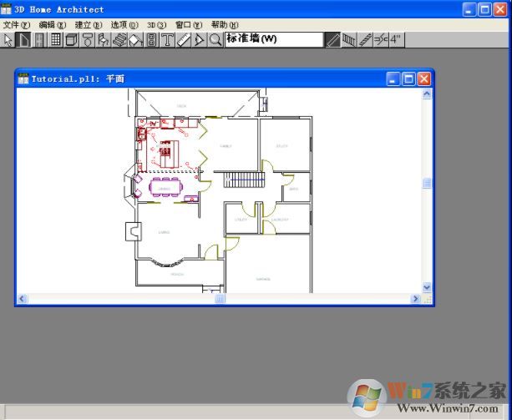The height and width of the screenshot is (420, 512).
Task: Select the dimension ruler tool
Action: click(183, 40)
